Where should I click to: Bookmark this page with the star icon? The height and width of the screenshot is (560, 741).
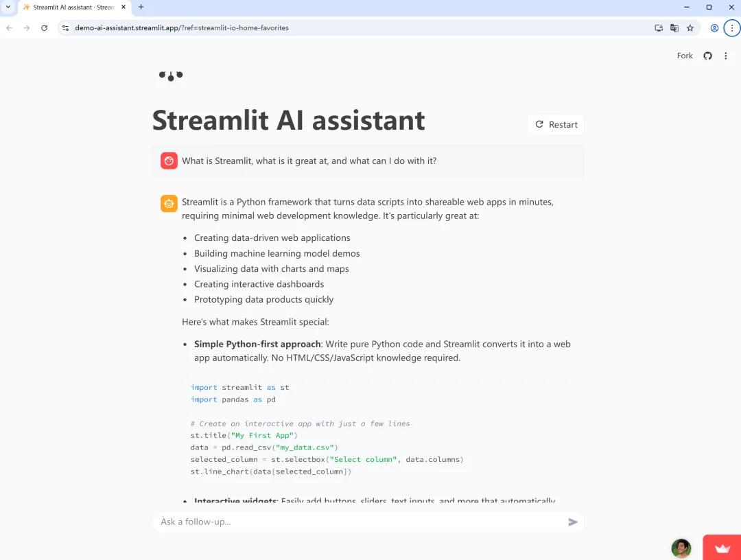[690, 28]
